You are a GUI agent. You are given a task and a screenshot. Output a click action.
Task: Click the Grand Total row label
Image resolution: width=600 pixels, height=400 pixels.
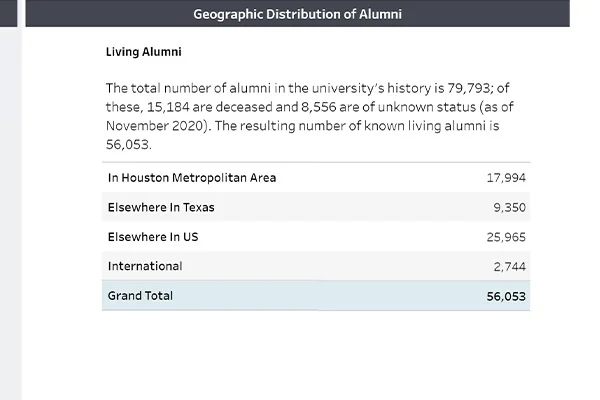140,295
